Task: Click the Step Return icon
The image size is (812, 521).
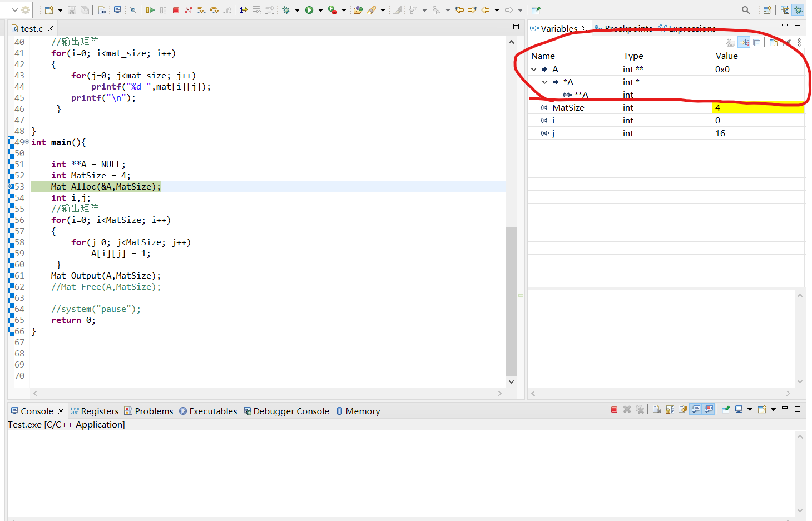Action: coord(227,10)
